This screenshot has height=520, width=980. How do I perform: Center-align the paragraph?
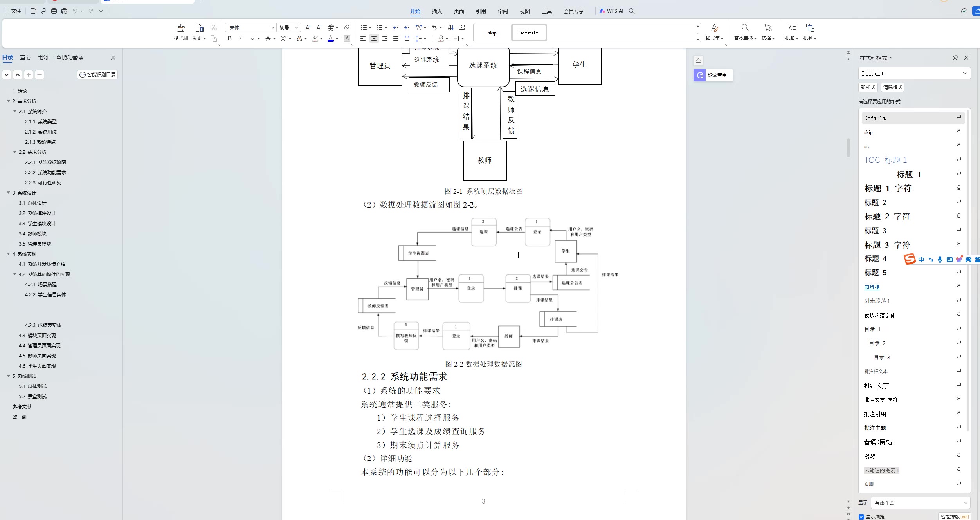[x=374, y=38]
